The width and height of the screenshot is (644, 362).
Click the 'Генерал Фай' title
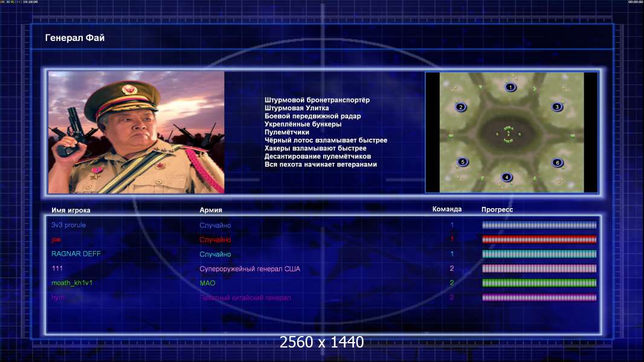coord(75,38)
